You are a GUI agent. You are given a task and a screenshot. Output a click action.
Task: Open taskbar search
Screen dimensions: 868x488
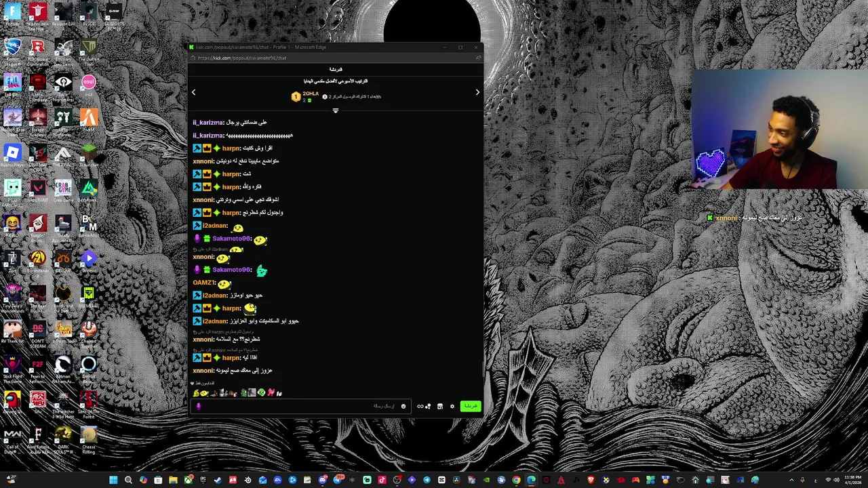click(x=128, y=480)
